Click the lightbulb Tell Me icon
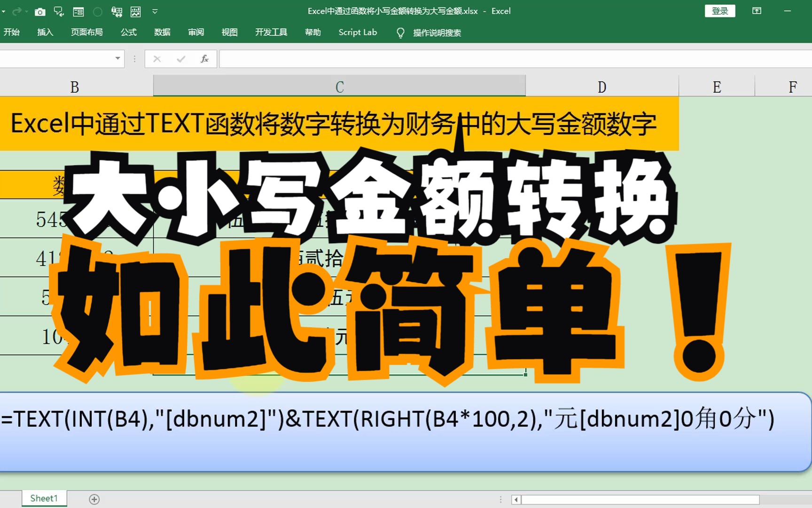Screen dimensions: 812x508 point(400,33)
